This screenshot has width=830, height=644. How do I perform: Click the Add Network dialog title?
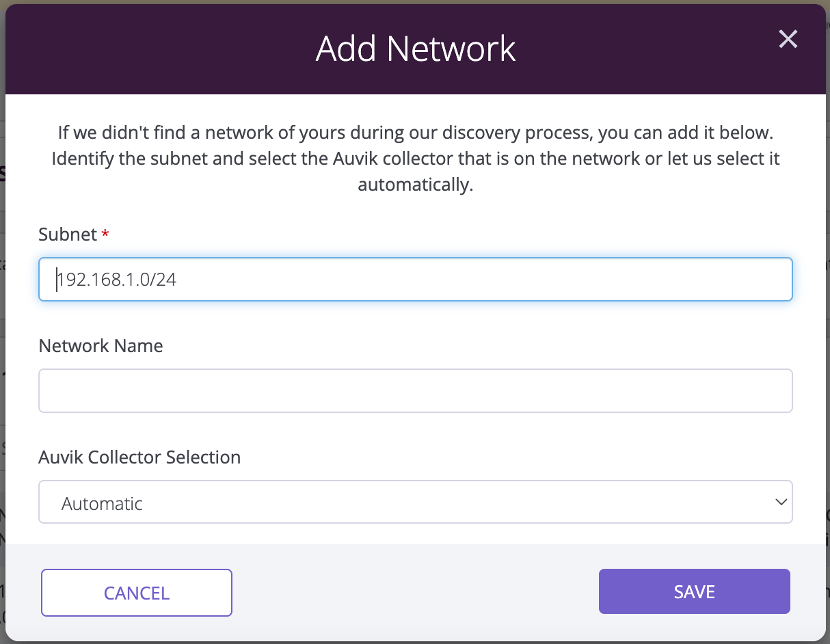tap(415, 49)
